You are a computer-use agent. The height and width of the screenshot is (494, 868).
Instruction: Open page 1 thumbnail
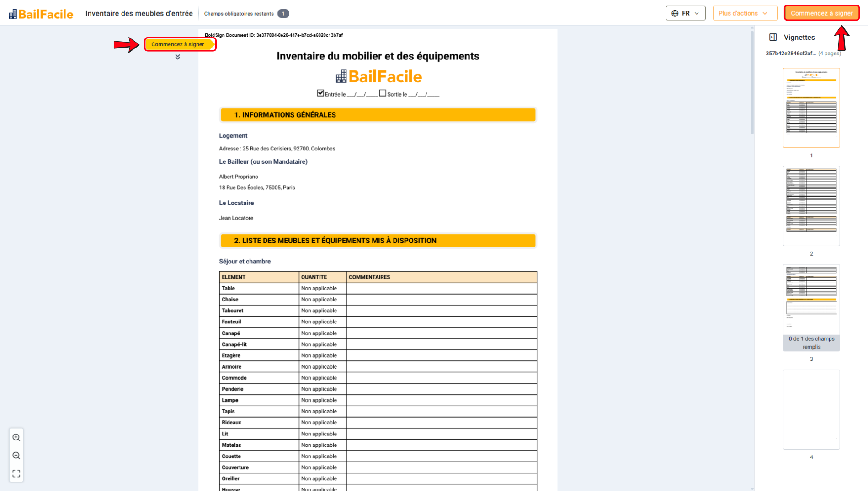coord(811,108)
